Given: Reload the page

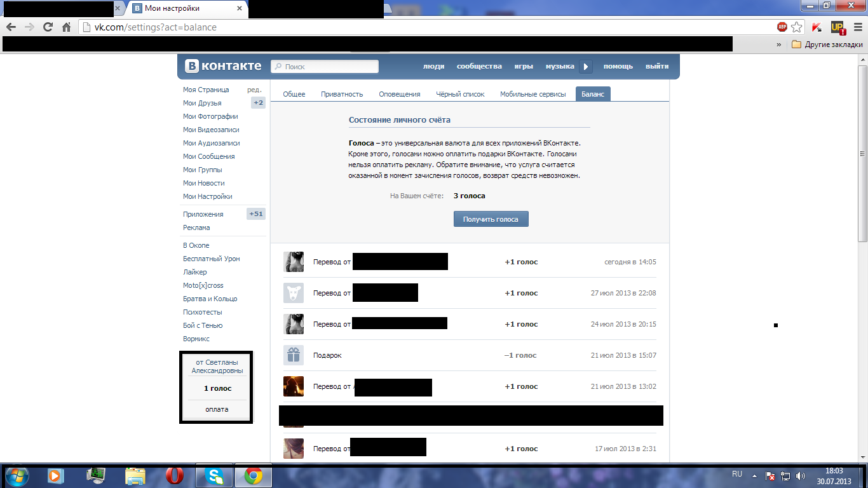Looking at the screenshot, I should pyautogui.click(x=48, y=27).
